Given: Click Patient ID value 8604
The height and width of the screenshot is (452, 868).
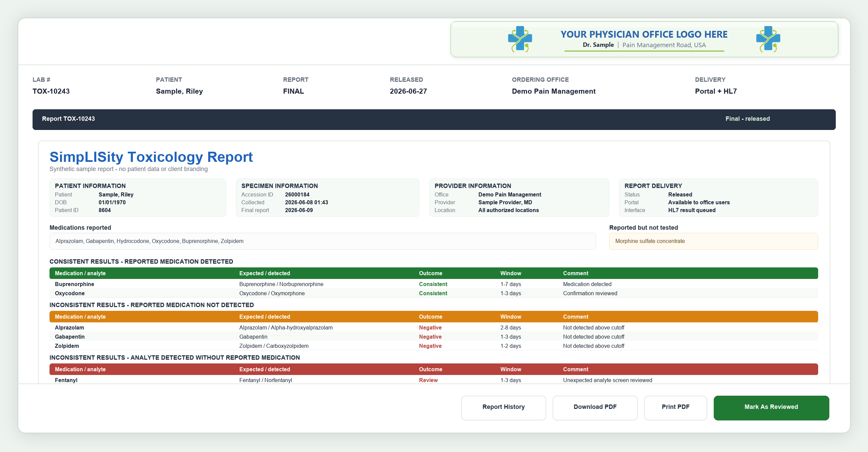Looking at the screenshot, I should coord(105,210).
